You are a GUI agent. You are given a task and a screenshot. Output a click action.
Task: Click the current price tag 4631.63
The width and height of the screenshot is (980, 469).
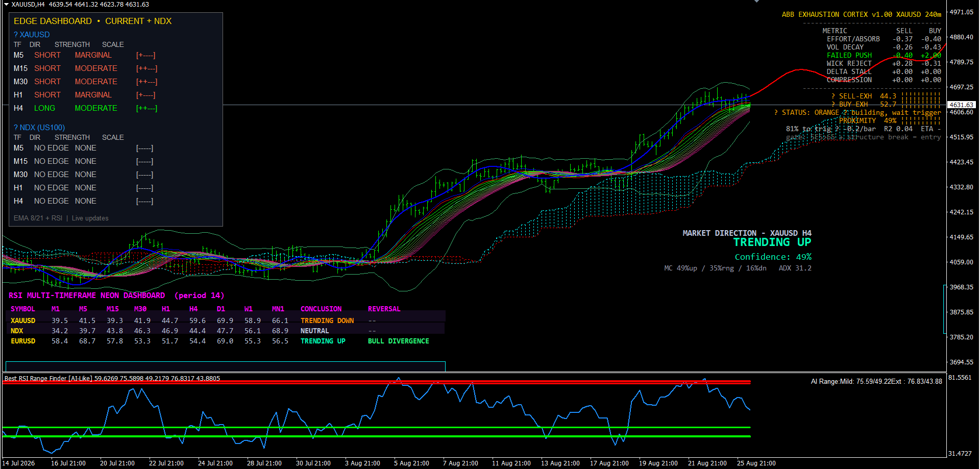point(962,105)
